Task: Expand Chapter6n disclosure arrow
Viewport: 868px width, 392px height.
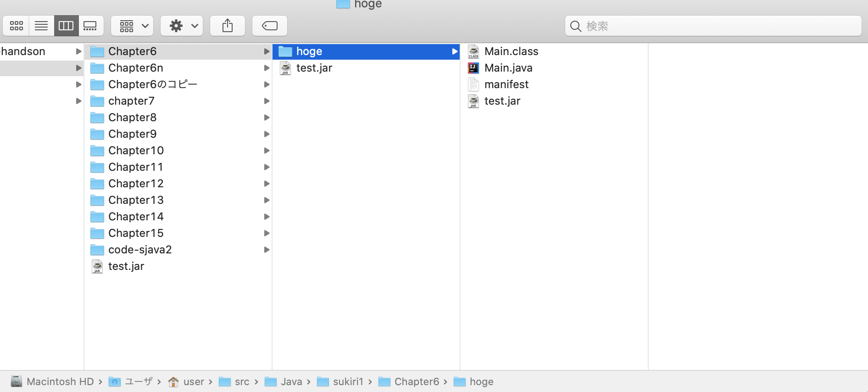Action: (x=267, y=68)
